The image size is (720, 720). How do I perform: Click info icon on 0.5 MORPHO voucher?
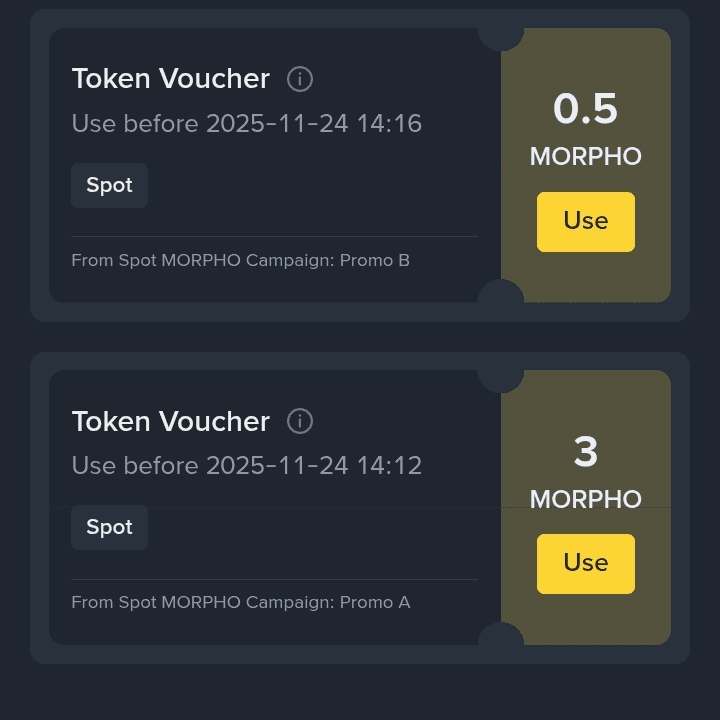(x=300, y=79)
